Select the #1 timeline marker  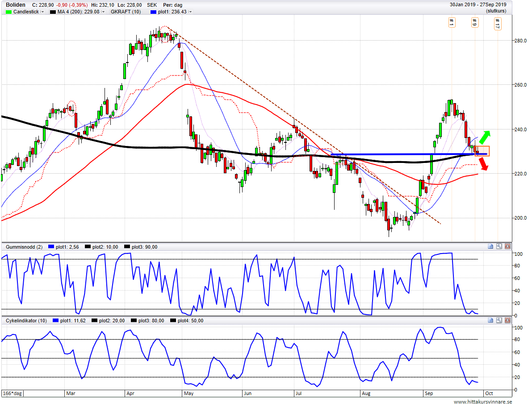[452, 22]
